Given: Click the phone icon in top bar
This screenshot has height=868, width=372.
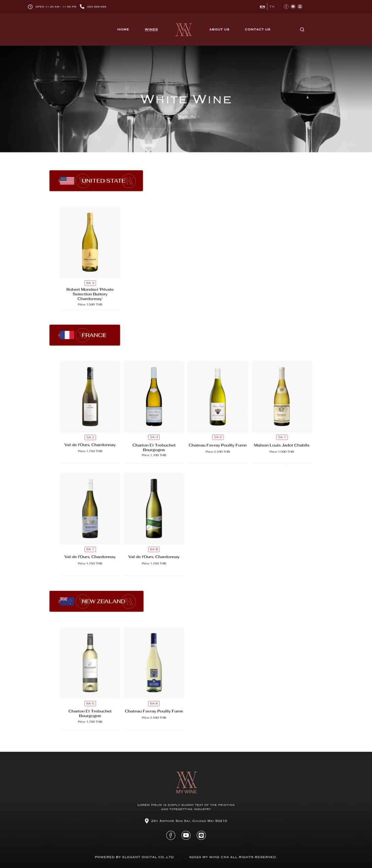Looking at the screenshot, I should click(82, 6).
